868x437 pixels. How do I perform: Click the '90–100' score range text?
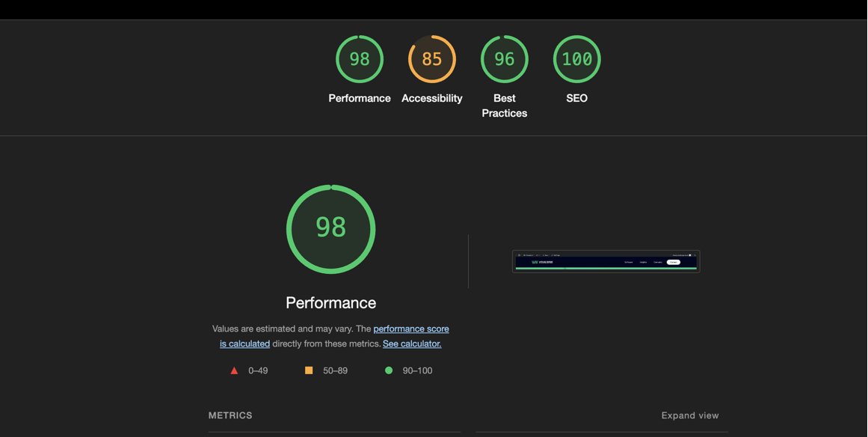point(417,370)
